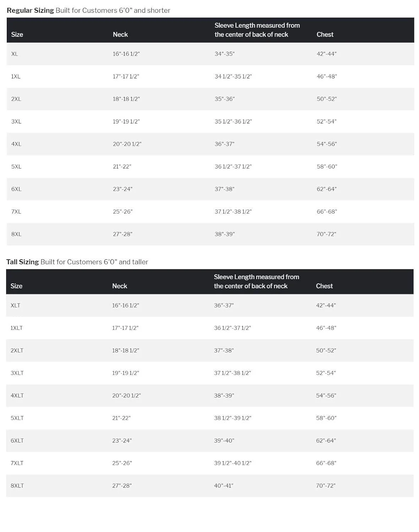Click the 5XL size label
The image size is (419, 532).
click(x=16, y=166)
